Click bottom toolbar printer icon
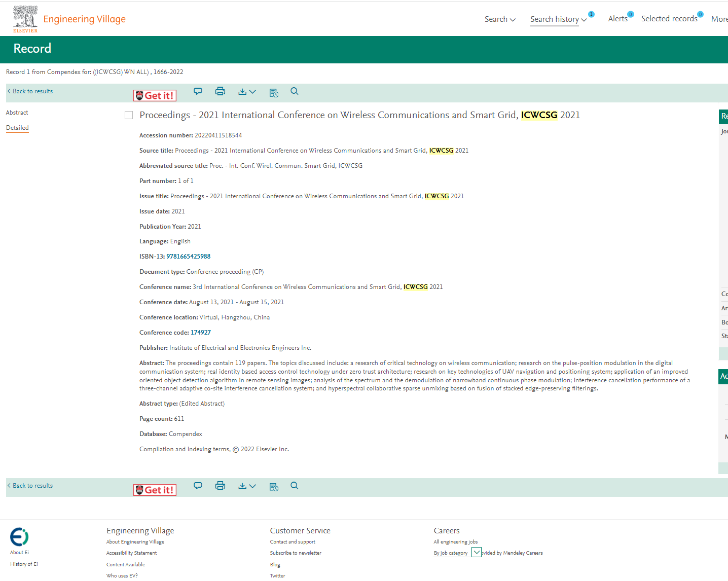The image size is (728, 581). (220, 486)
